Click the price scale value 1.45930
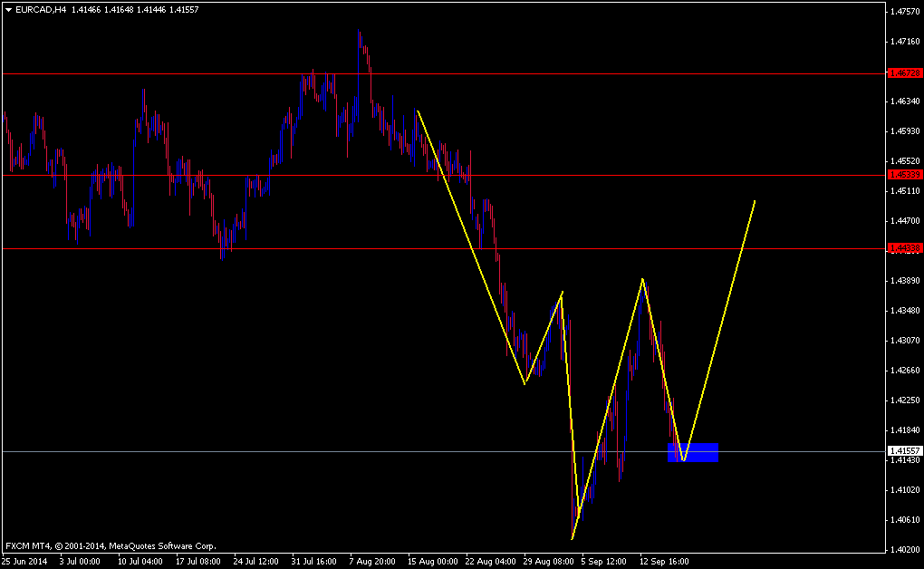This screenshot has width=924, height=569. coord(905,130)
